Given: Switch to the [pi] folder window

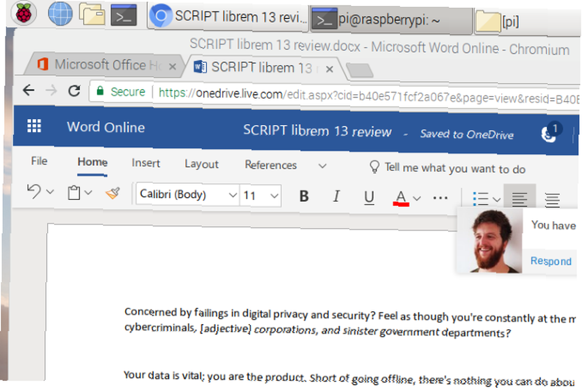Looking at the screenshot, I should [527, 22].
